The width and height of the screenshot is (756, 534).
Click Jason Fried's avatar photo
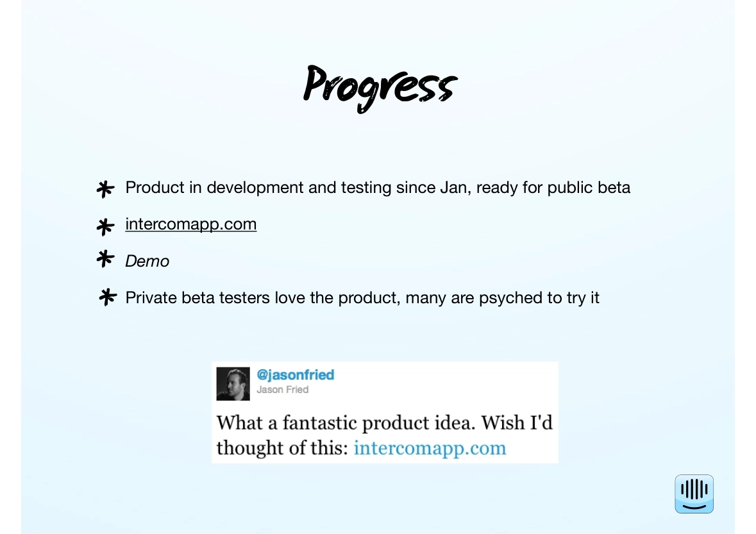tap(233, 384)
